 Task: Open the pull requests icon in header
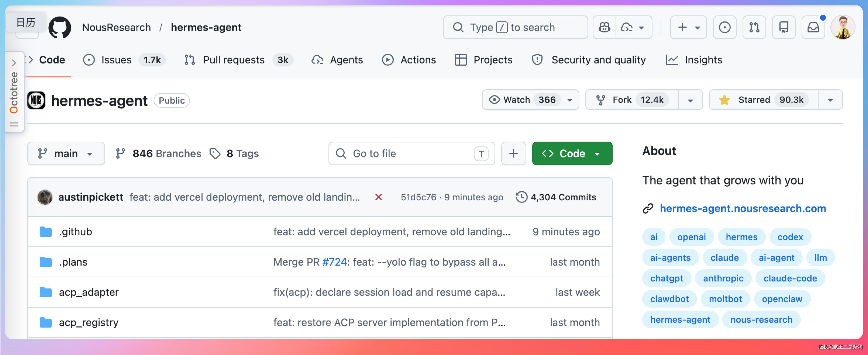tap(754, 27)
